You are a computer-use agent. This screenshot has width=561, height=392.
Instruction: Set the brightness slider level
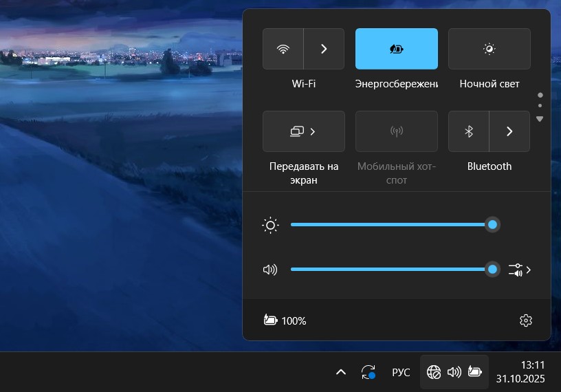coord(392,225)
